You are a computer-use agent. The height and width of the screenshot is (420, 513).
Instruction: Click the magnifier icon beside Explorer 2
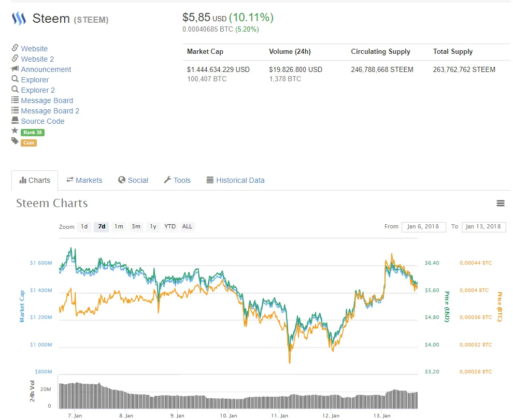click(x=15, y=89)
